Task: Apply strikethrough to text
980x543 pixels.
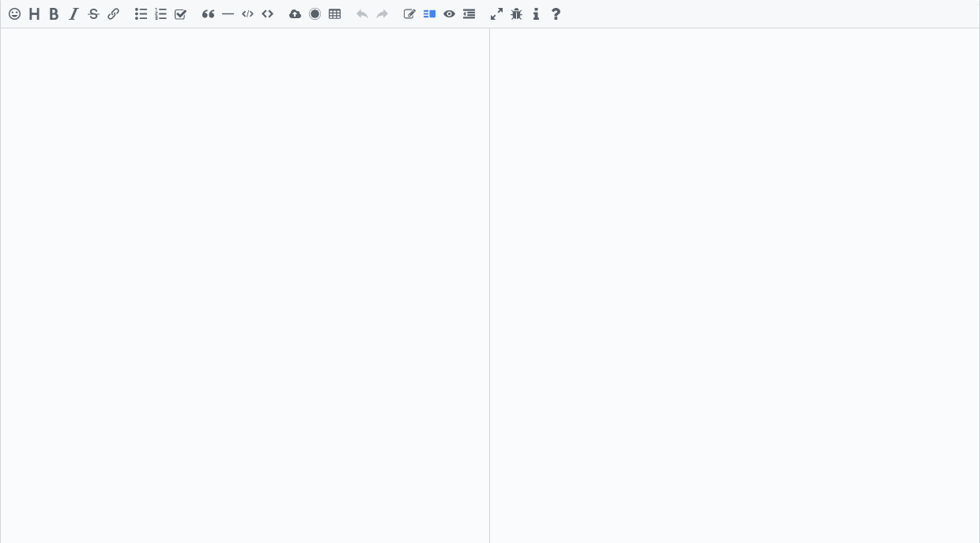Action: pyautogui.click(x=93, y=13)
